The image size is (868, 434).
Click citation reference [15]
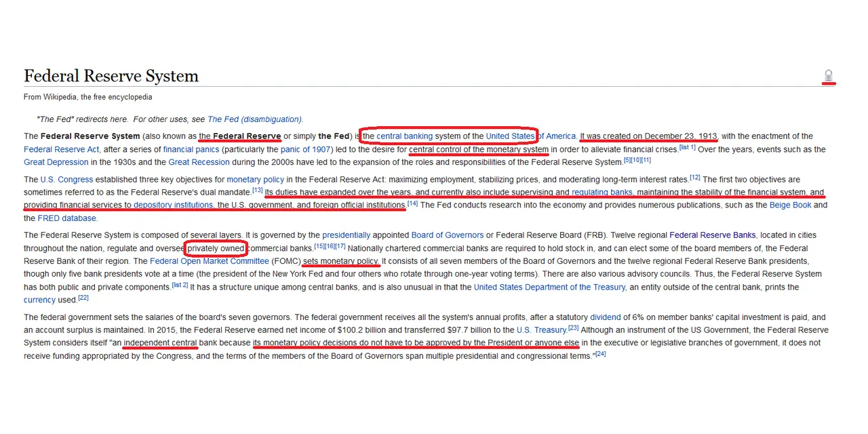pyautogui.click(x=319, y=245)
